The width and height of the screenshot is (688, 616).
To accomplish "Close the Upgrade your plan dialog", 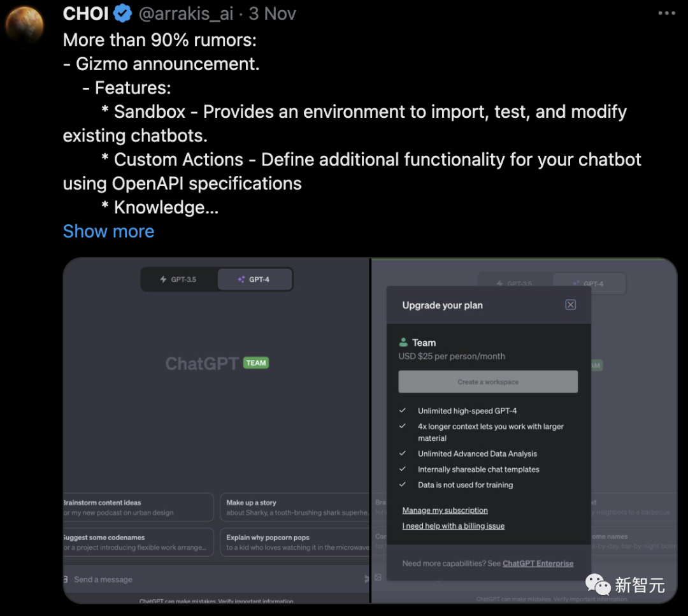I will pos(570,305).
